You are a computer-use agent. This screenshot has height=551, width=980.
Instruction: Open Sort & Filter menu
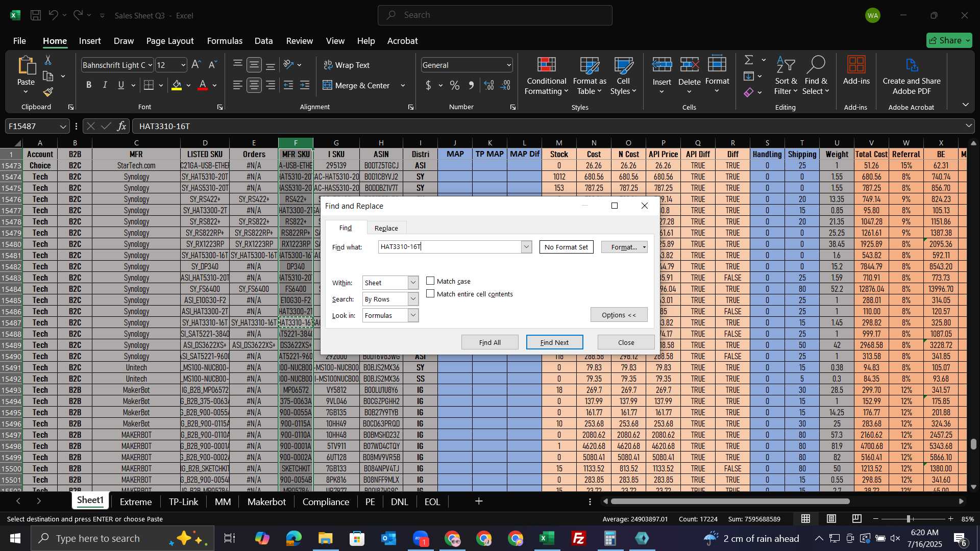[786, 76]
